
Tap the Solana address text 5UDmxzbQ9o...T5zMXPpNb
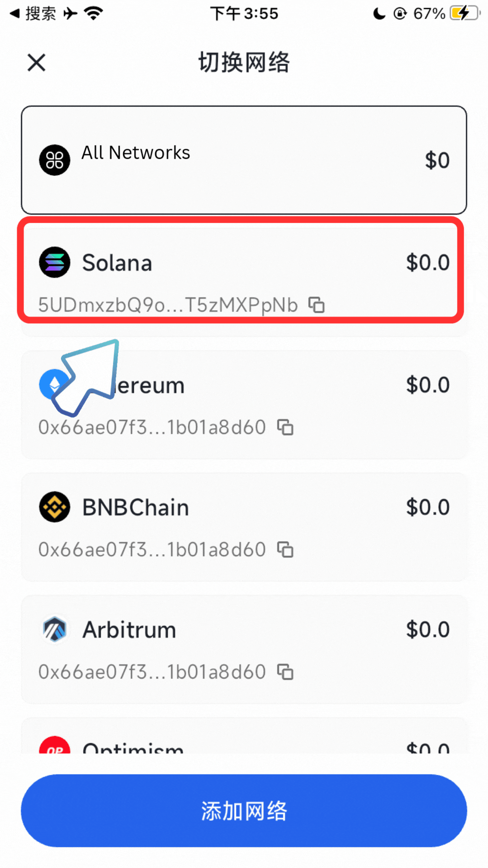[x=168, y=305]
